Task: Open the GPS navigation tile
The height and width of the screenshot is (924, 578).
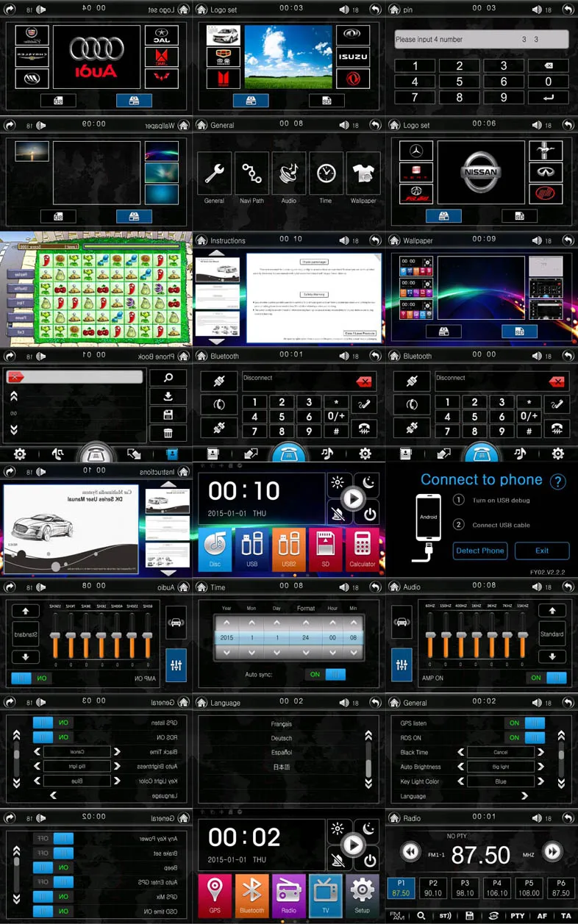Action: click(215, 895)
